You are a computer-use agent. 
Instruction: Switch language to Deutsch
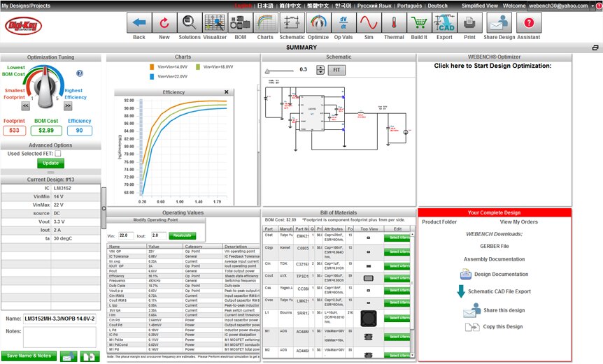[x=437, y=5]
